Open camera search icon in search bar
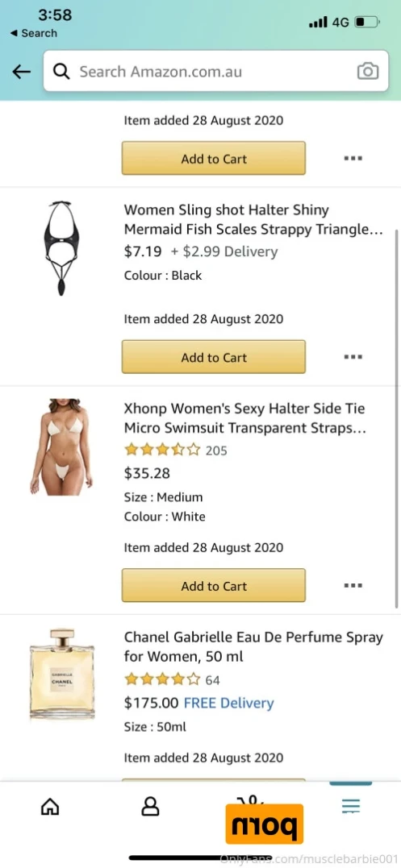This screenshot has width=401, height=868. pyautogui.click(x=368, y=72)
